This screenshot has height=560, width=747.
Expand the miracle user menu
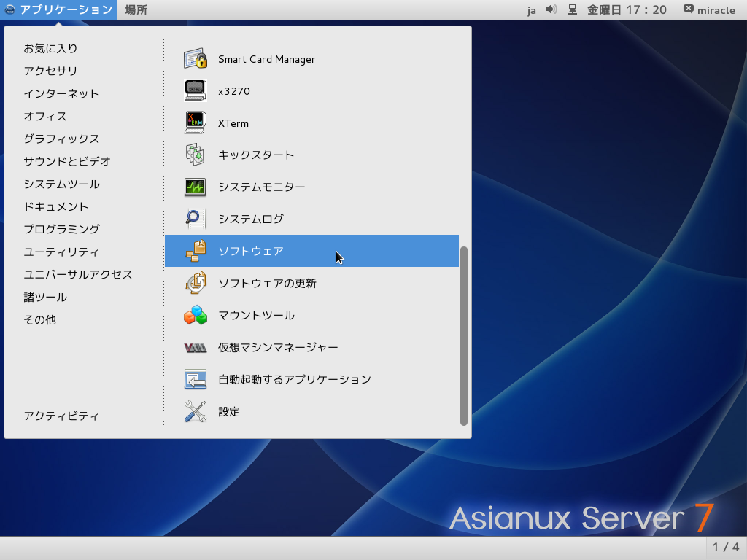(x=709, y=9)
